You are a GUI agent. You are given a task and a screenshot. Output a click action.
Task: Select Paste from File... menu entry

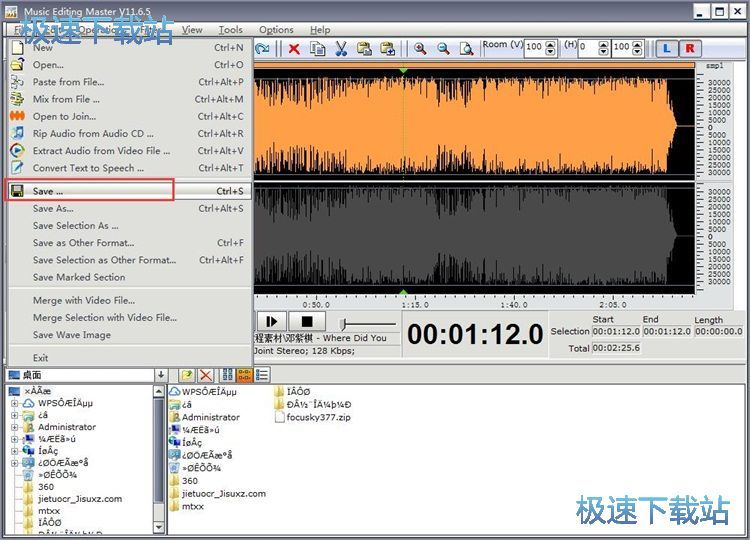coord(128,82)
